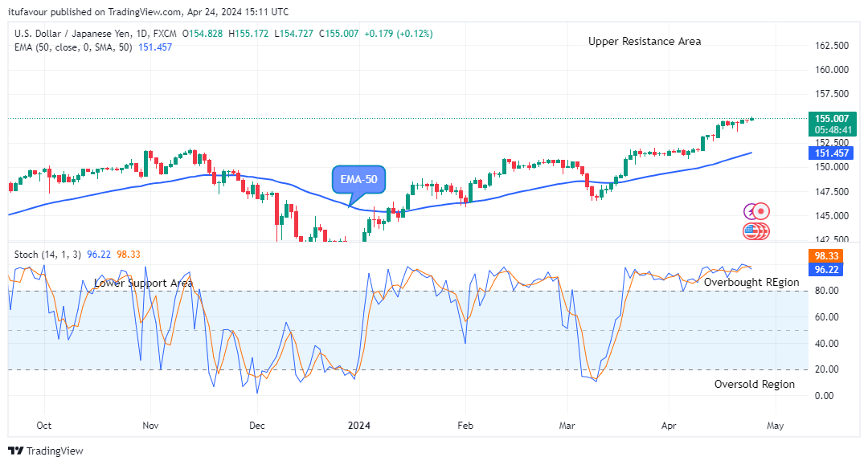This screenshot has width=868, height=465.
Task: Click the blue 96.22 stochastic value tag
Action: (x=826, y=269)
